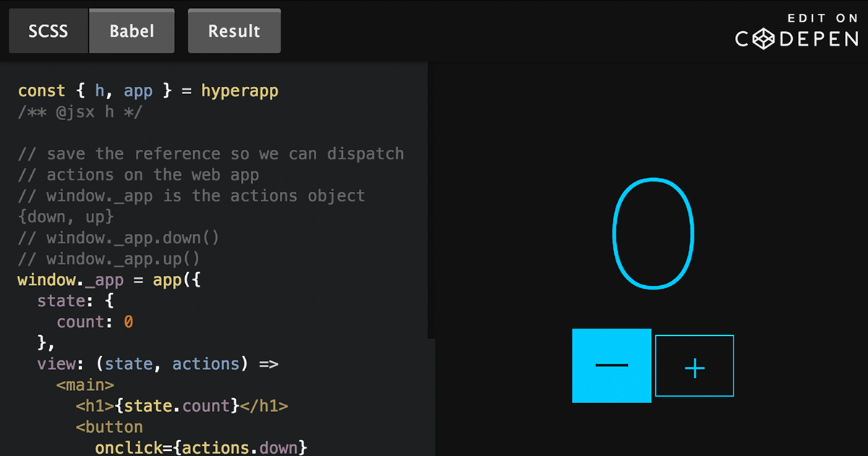The image size is (868, 456).
Task: Open the Babel code tab
Action: (x=132, y=31)
